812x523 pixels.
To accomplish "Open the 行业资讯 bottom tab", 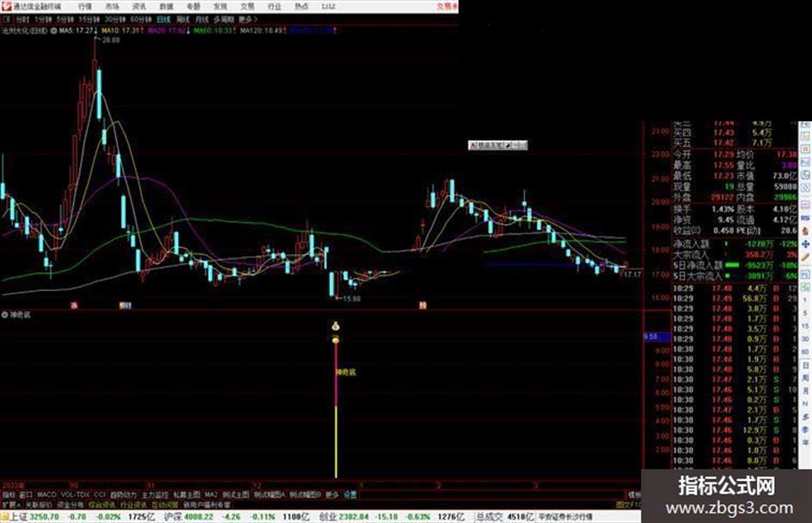I will coord(133,504).
